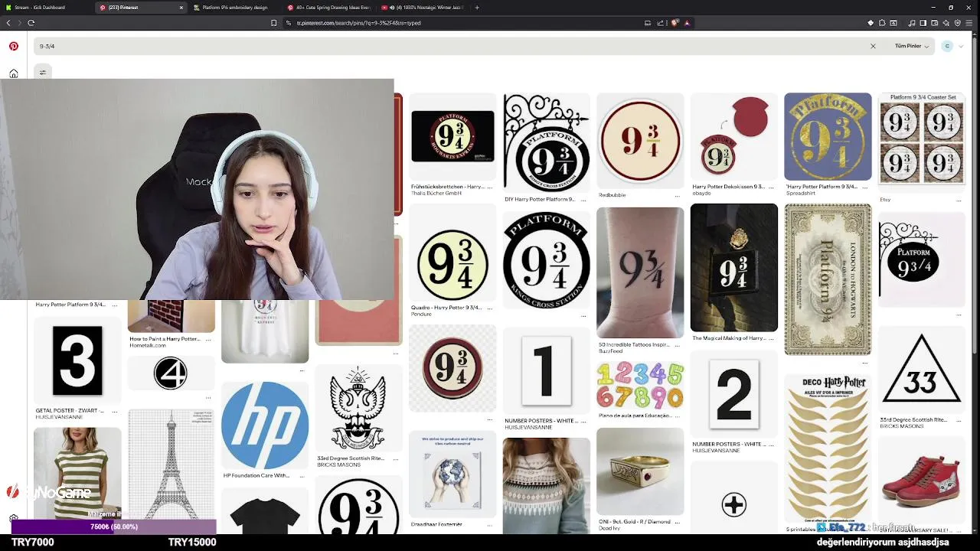Click the stream goal progress bar 7500
The width and height of the screenshot is (980, 551).
point(114,527)
